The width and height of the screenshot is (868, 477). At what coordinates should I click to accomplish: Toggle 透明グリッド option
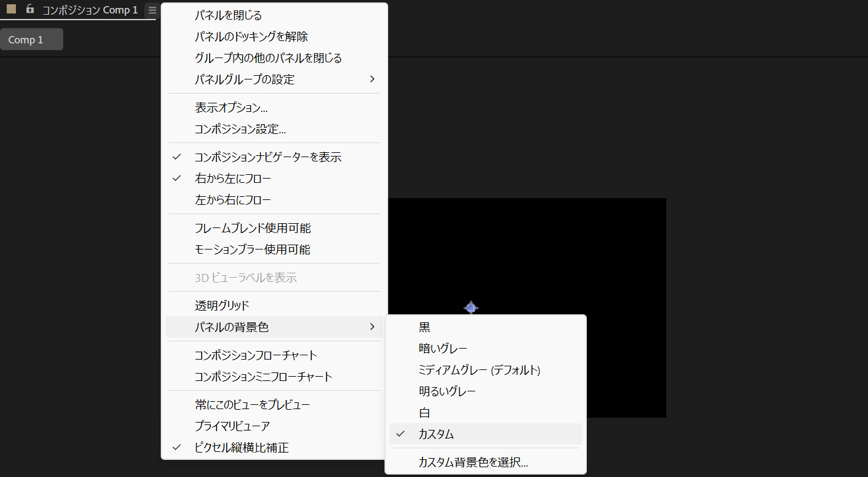click(x=274, y=306)
